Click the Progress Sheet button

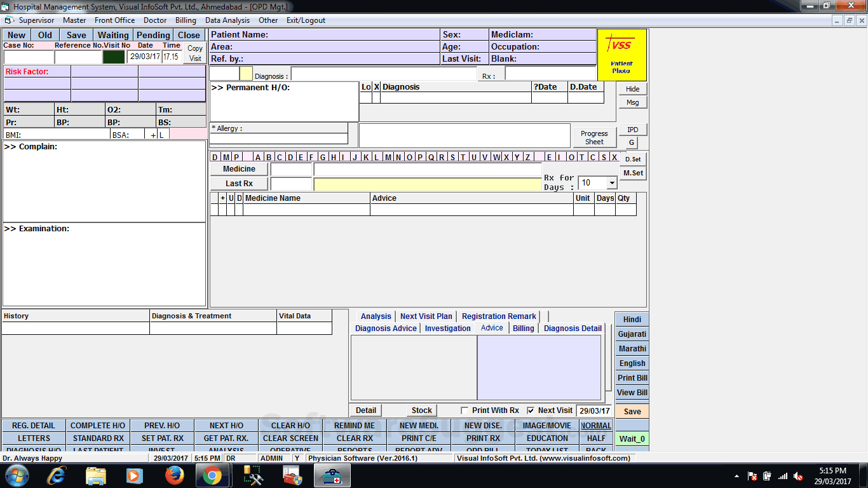coord(594,138)
